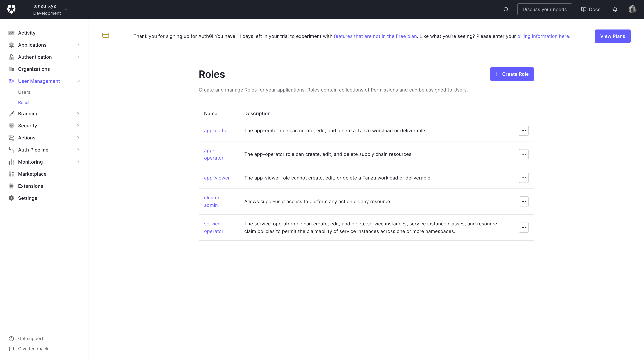The width and height of the screenshot is (644, 362).
Task: Click the search icon in top navigation
Action: click(x=506, y=9)
